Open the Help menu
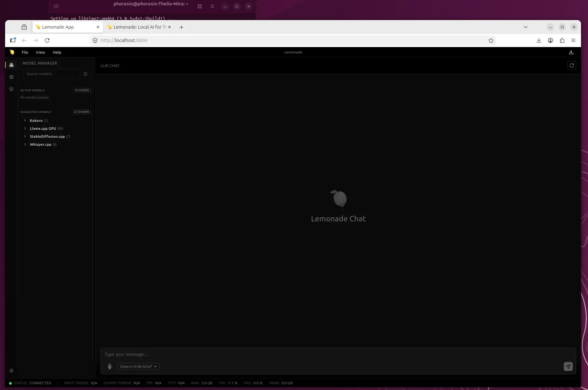This screenshot has width=588, height=390. point(57,52)
